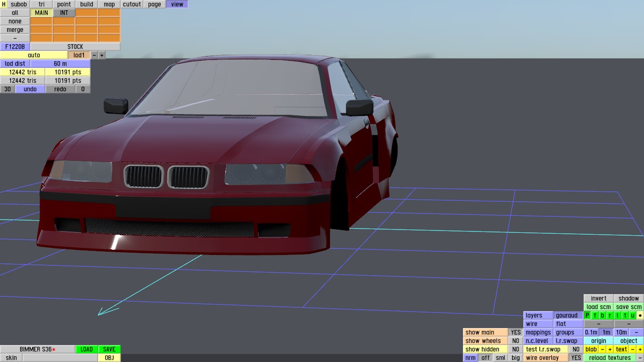Click the 60 m LOD distance value

(60, 64)
